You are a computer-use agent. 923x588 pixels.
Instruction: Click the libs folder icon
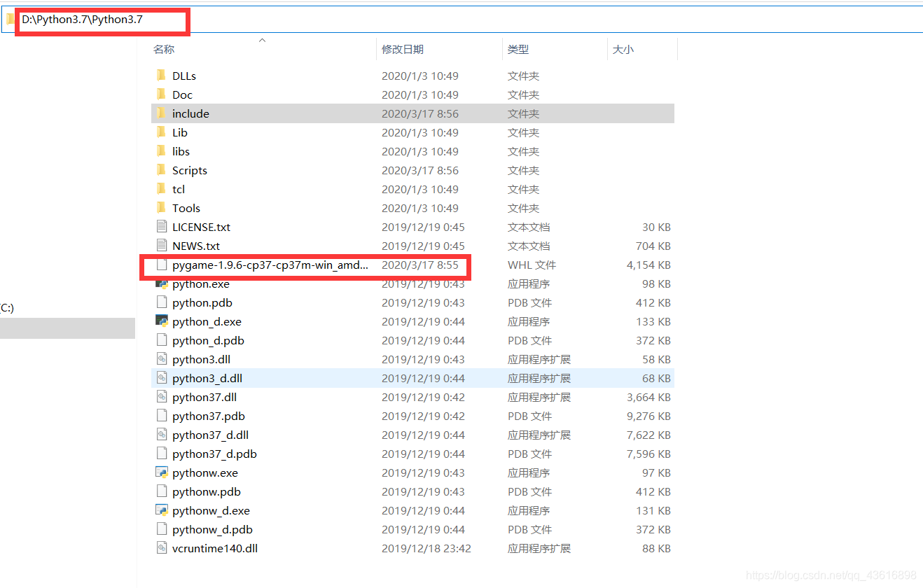161,151
